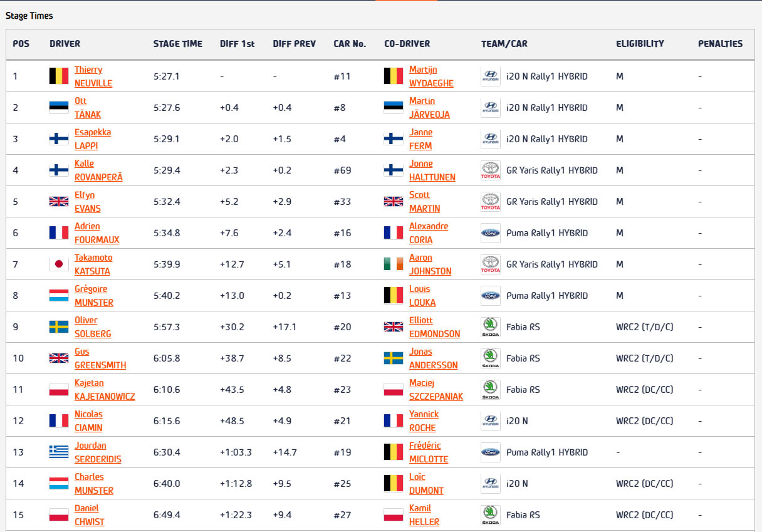Open Kajetan Kajetanowicz driver page

pos(104,390)
